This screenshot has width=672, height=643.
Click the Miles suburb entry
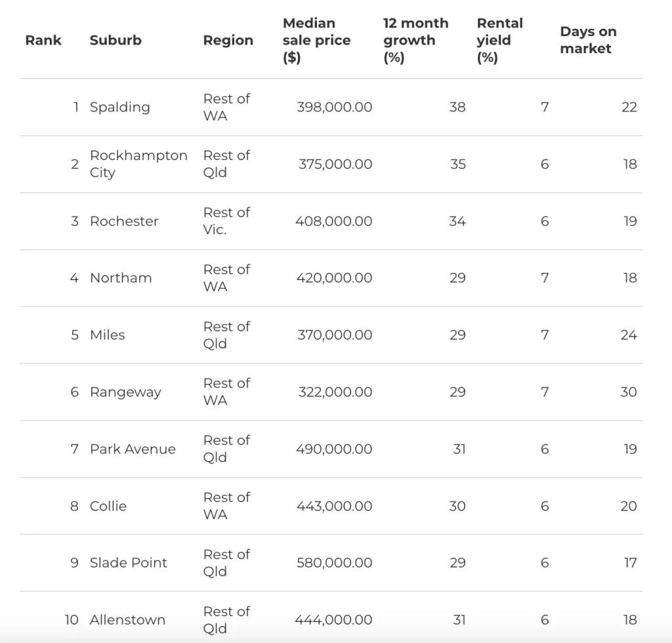[x=107, y=335]
